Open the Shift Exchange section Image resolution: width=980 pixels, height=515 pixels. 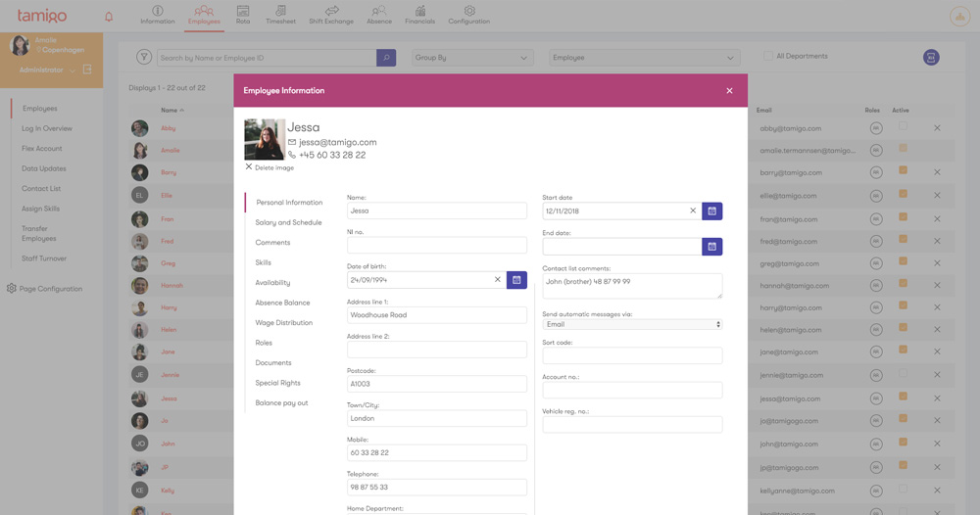[x=330, y=14]
